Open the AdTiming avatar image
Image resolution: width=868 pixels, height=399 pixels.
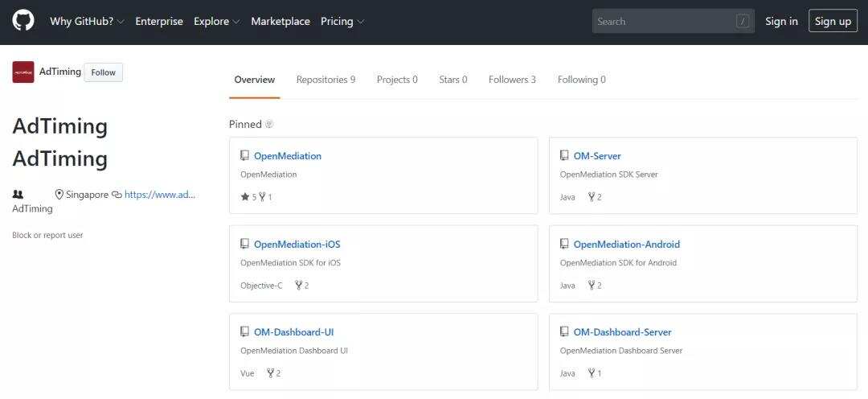tap(23, 72)
